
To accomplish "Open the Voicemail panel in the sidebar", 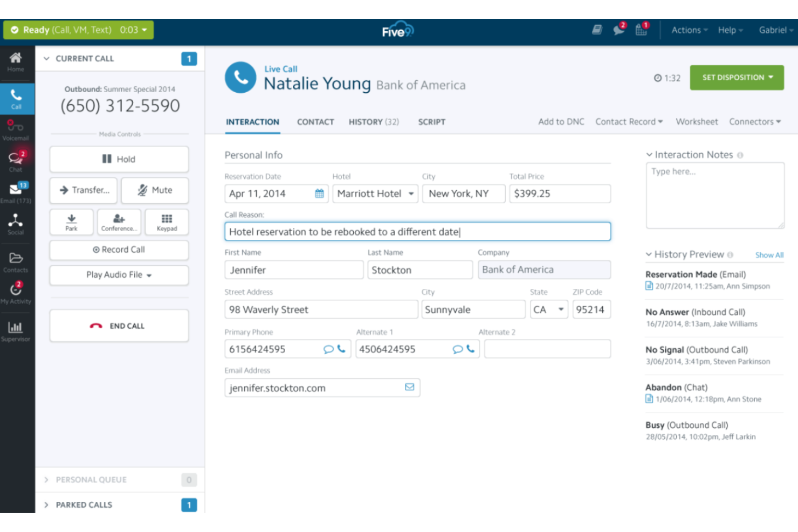I will click(x=16, y=129).
